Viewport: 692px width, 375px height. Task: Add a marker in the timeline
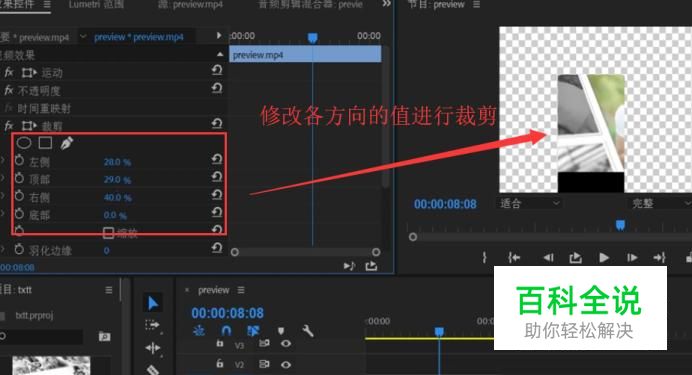pos(281,330)
